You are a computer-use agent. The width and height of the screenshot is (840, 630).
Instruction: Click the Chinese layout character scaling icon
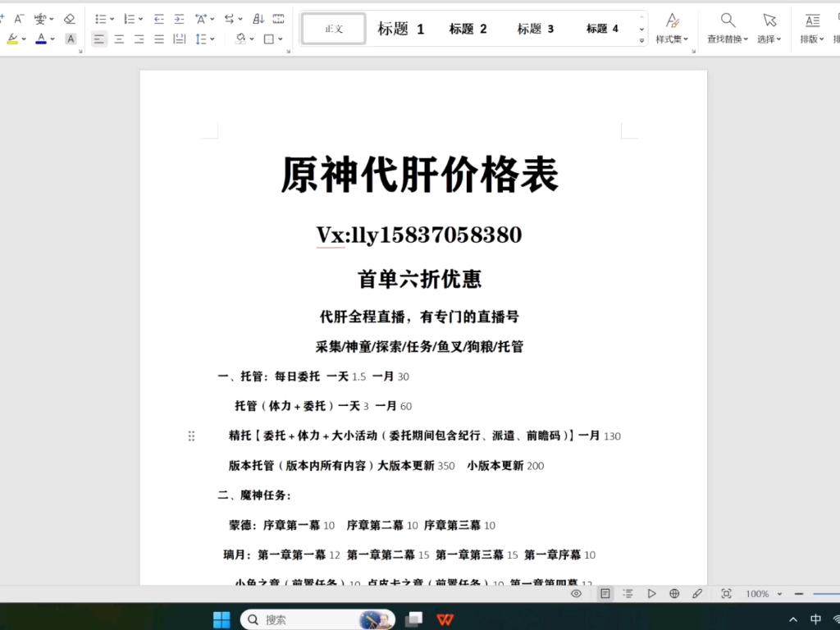point(201,19)
